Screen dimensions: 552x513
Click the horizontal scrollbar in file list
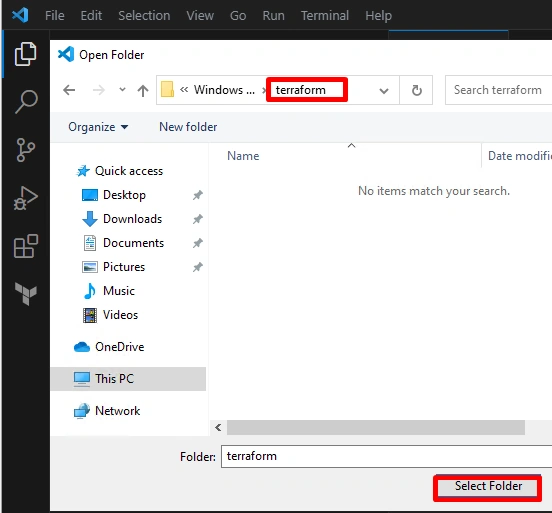[376, 427]
